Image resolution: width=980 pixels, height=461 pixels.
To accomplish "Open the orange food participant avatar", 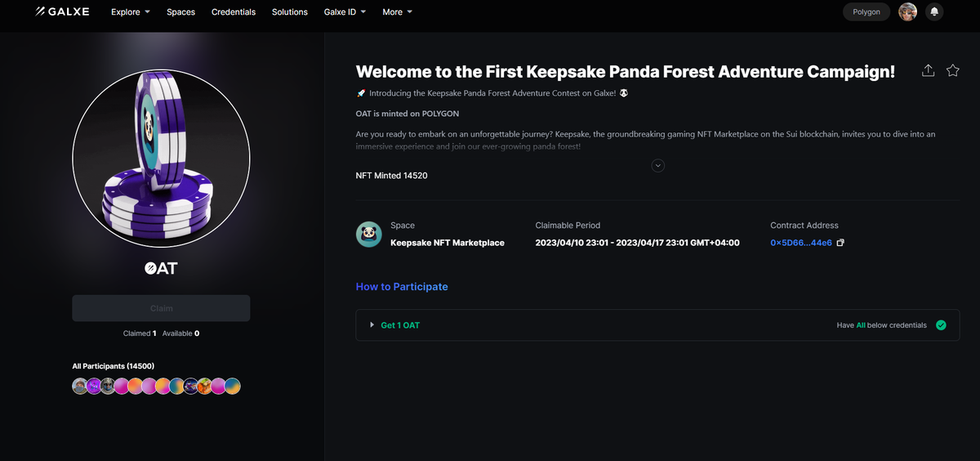I will [x=204, y=386].
